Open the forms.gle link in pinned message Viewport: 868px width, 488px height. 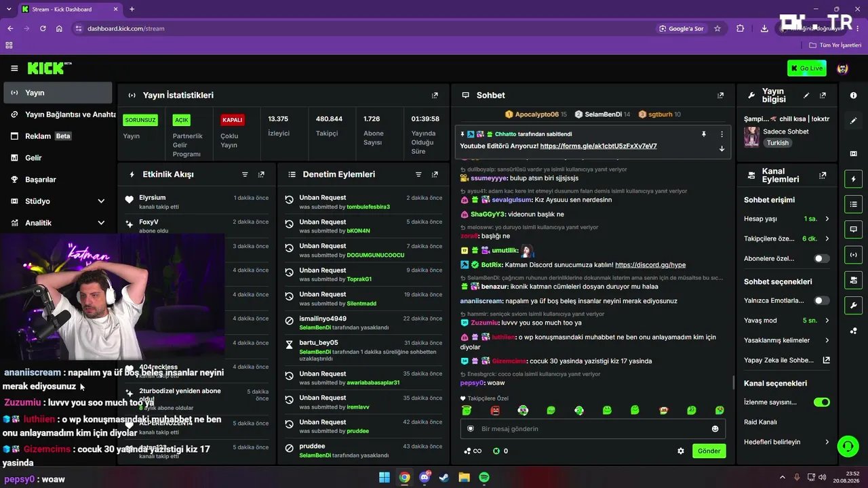click(598, 146)
